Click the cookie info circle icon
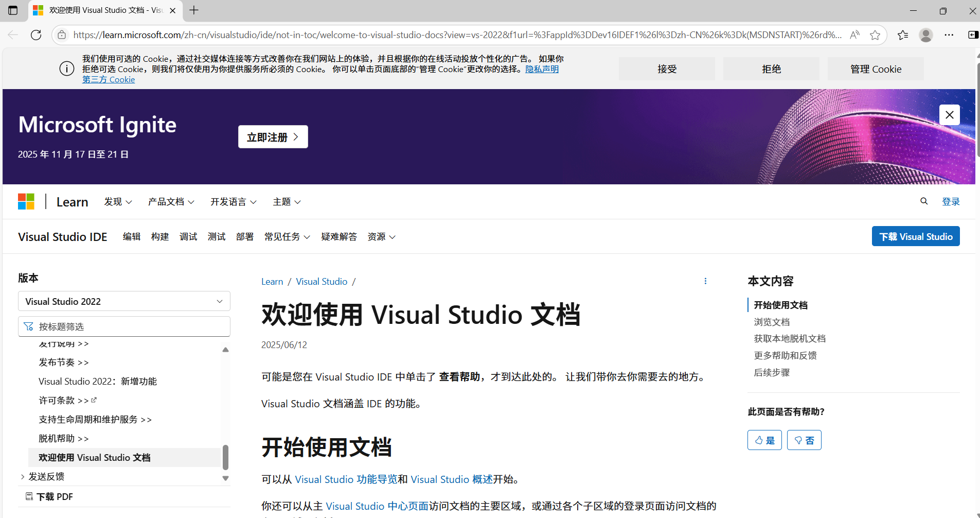This screenshot has width=980, height=518. (67, 68)
